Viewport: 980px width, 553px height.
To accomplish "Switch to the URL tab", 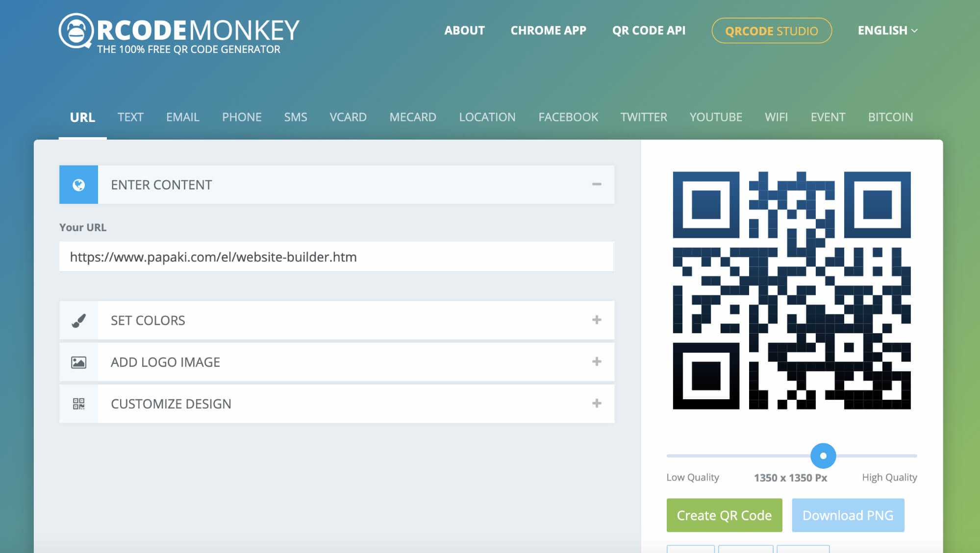I will [x=82, y=117].
